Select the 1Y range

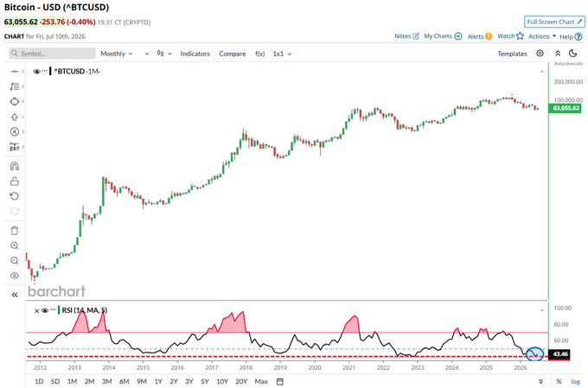(158, 381)
